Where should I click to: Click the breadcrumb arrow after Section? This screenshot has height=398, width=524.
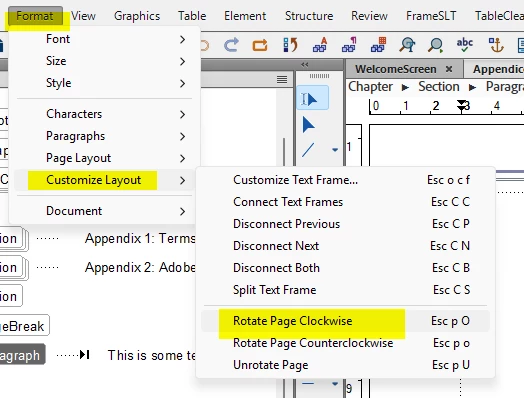pos(472,88)
